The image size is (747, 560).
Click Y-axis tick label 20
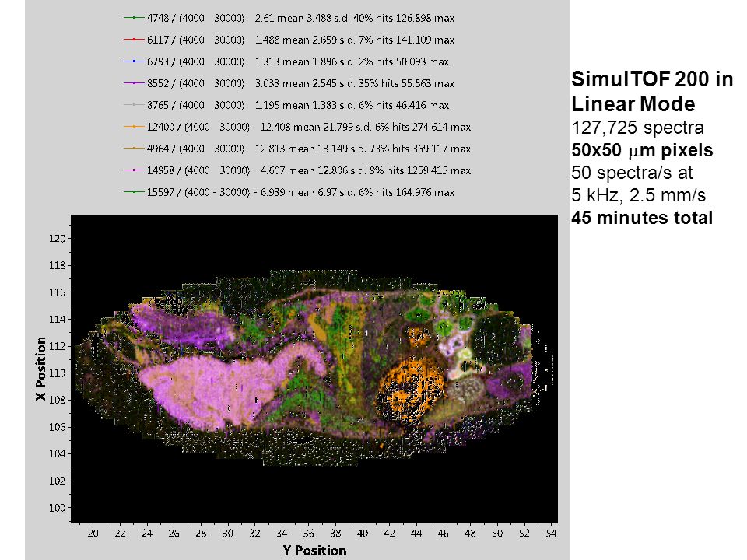(93, 534)
